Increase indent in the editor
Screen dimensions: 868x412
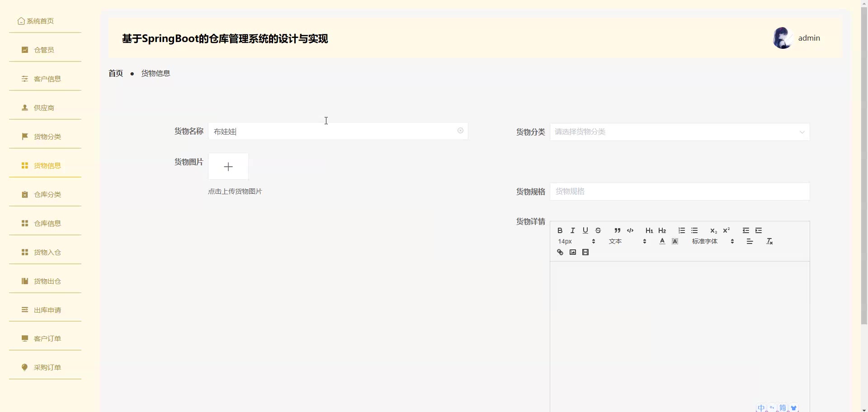tap(758, 230)
